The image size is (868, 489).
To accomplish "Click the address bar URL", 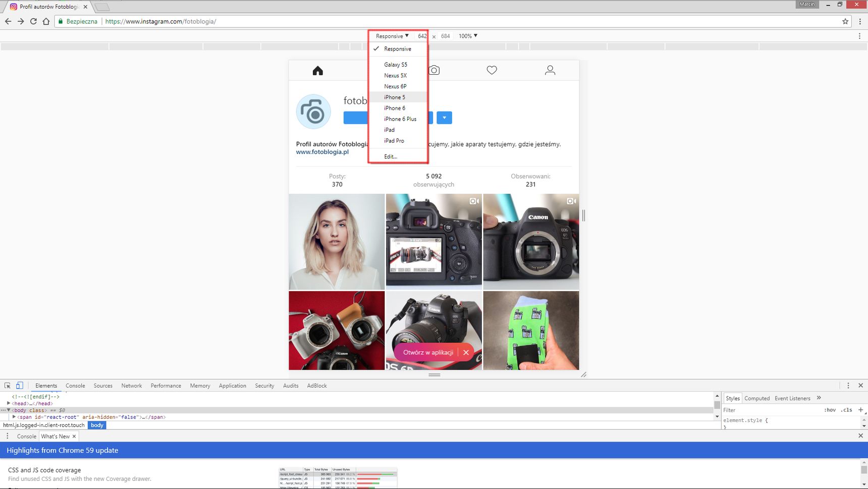I will pos(160,21).
